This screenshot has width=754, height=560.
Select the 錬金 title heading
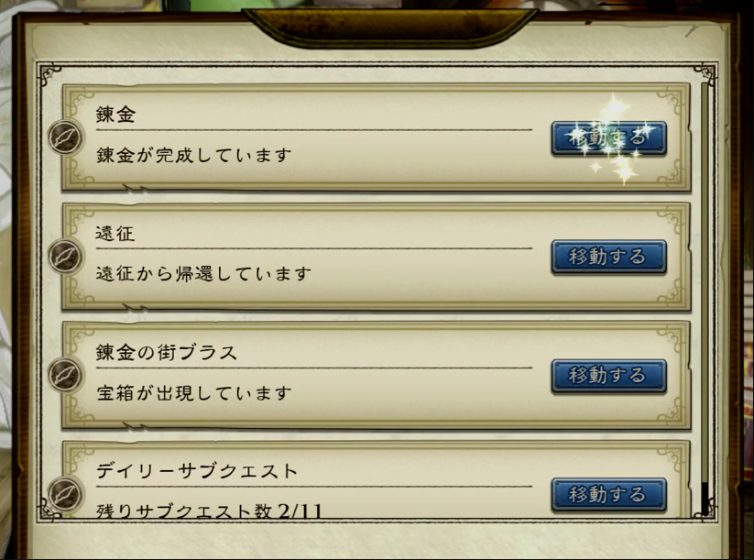click(x=115, y=115)
